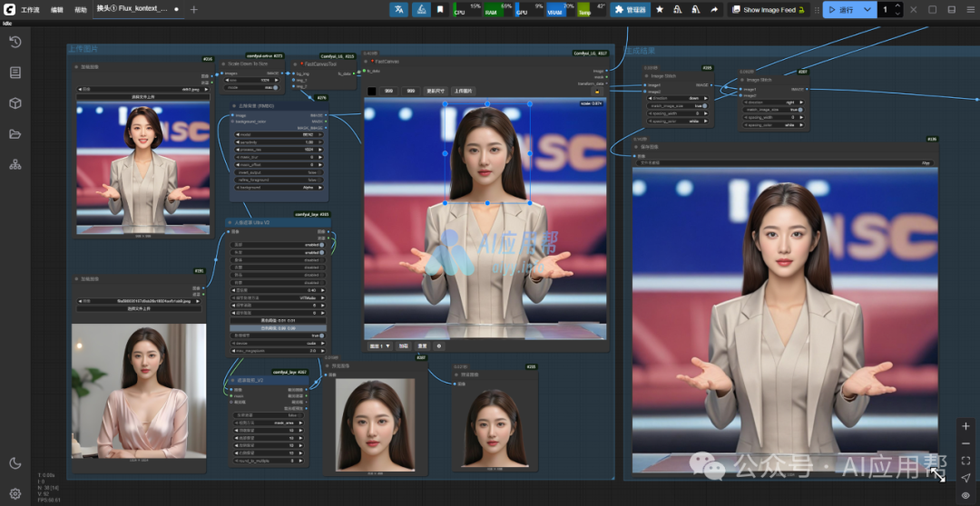
Task: Click the clean memory broom icon
Action: coord(422,9)
